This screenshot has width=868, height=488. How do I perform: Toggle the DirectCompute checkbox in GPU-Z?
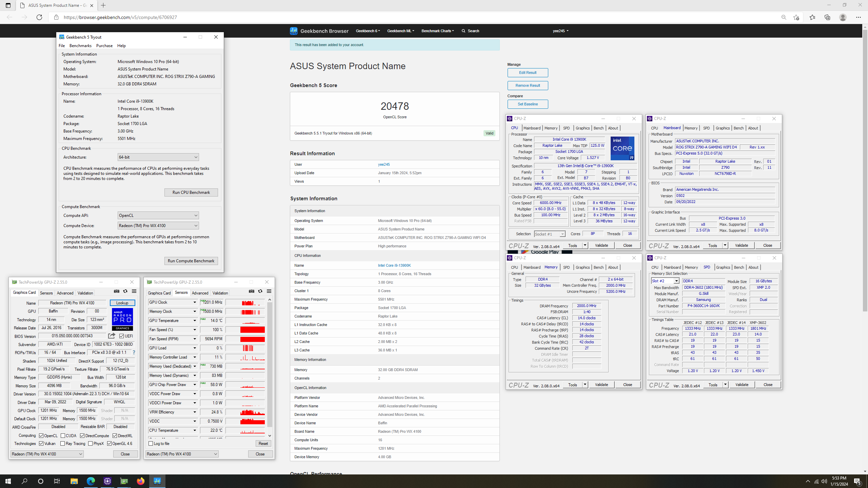82,436
